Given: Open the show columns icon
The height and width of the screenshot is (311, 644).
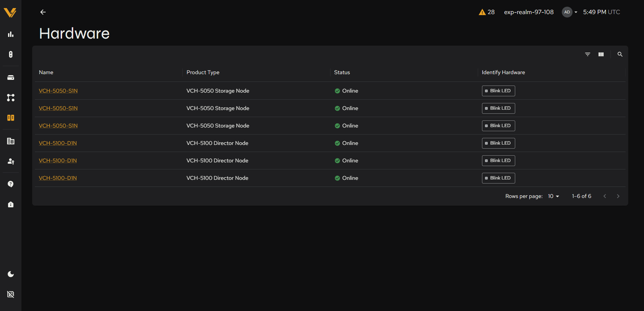Looking at the screenshot, I should [601, 54].
